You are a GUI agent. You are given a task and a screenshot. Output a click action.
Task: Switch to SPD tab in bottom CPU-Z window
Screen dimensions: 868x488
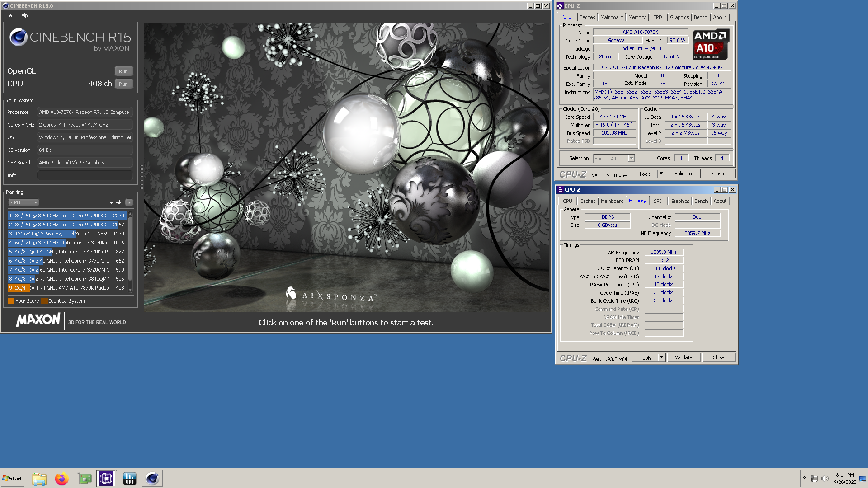click(x=658, y=201)
